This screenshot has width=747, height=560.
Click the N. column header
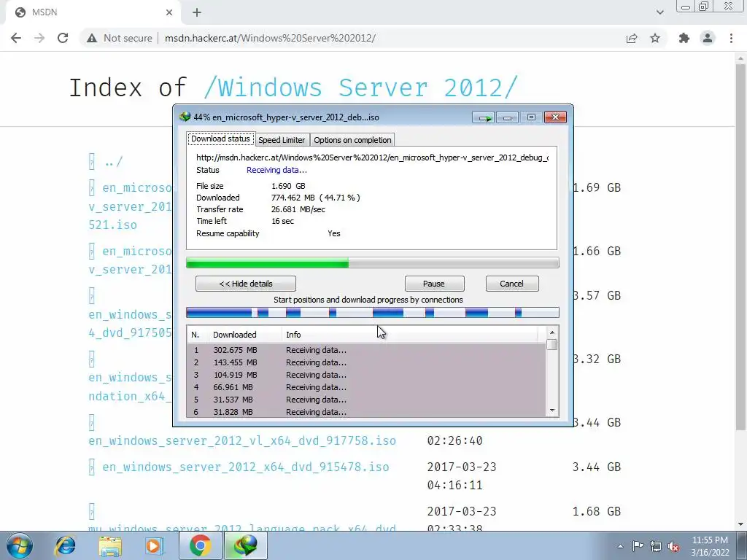197,335
